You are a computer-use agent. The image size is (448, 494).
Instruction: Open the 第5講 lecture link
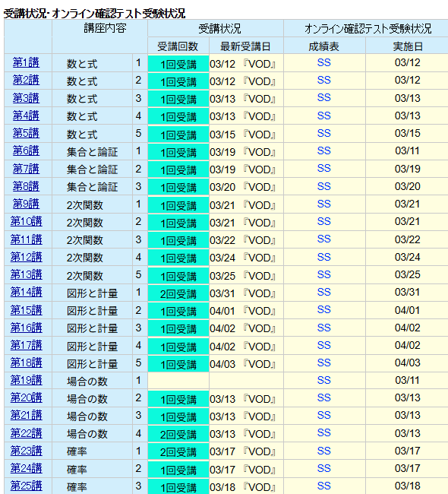click(26, 133)
